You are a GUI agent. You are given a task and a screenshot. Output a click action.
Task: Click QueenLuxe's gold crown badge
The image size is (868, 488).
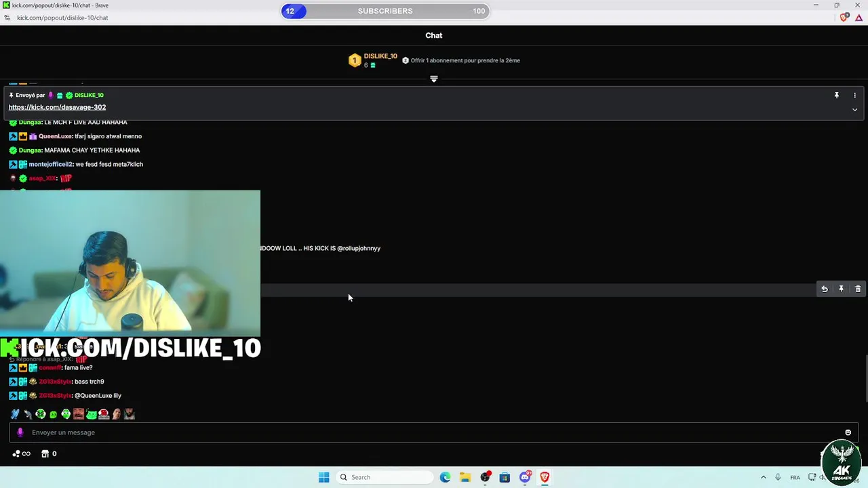[x=22, y=136]
